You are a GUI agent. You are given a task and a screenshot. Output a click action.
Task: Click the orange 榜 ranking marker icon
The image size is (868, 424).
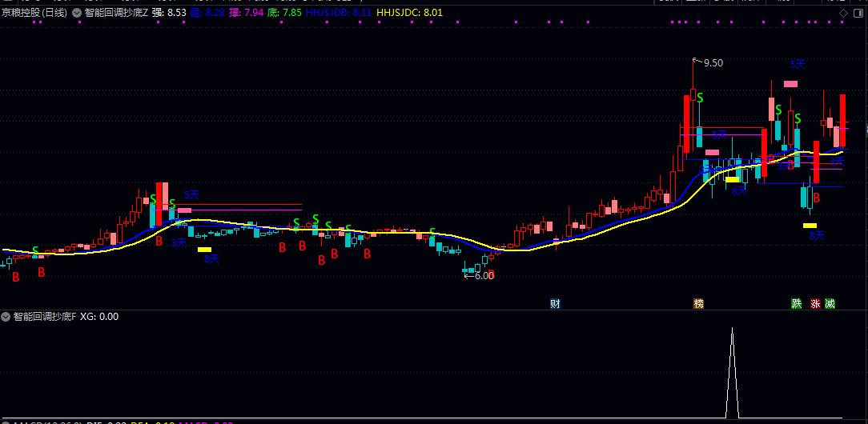point(699,304)
